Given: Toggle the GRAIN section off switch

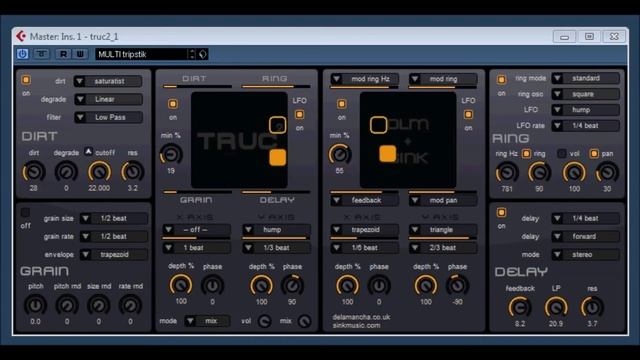Looking at the screenshot, I should coord(25,213).
